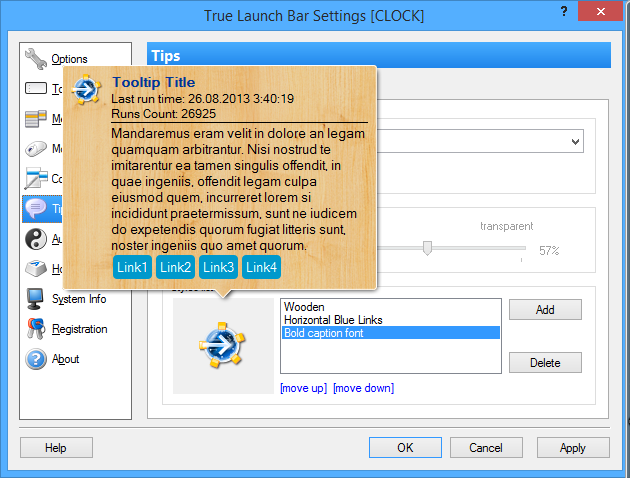Open the Registration page
This screenshot has height=478, width=630.
[x=80, y=329]
